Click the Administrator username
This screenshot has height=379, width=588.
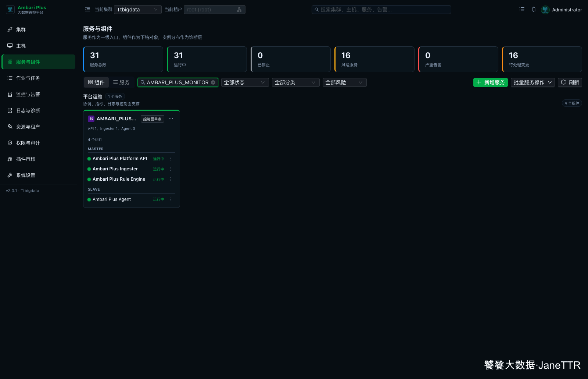tap(567, 10)
